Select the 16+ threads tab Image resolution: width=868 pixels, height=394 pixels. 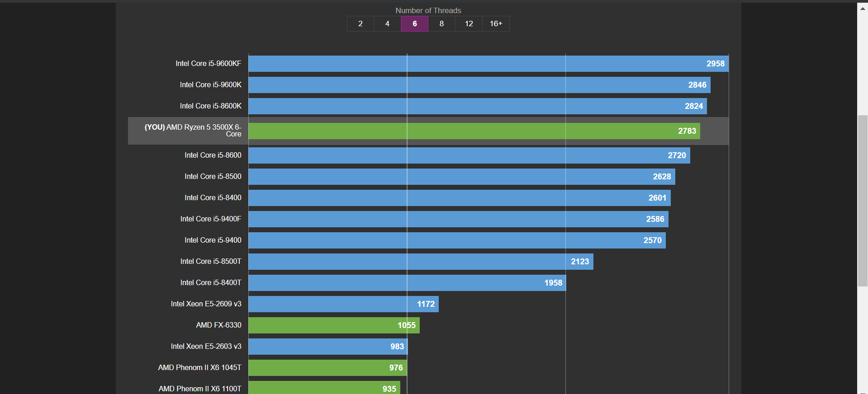[496, 23]
